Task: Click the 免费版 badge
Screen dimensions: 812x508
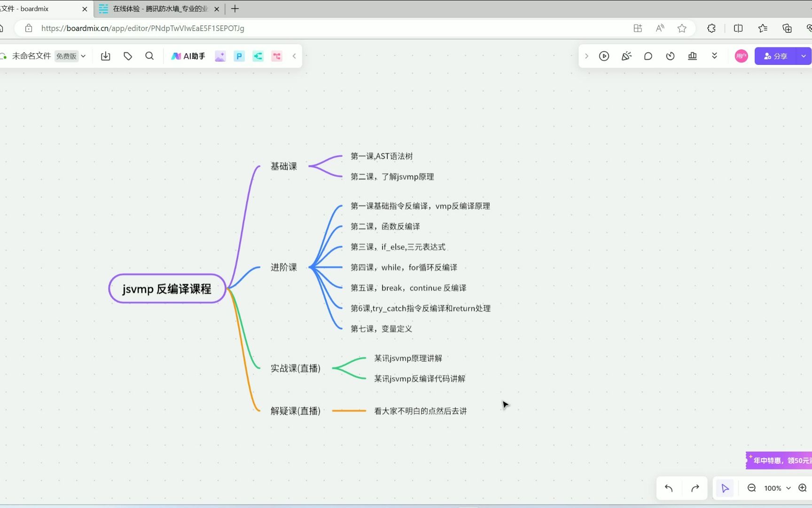Action: pyautogui.click(x=66, y=56)
